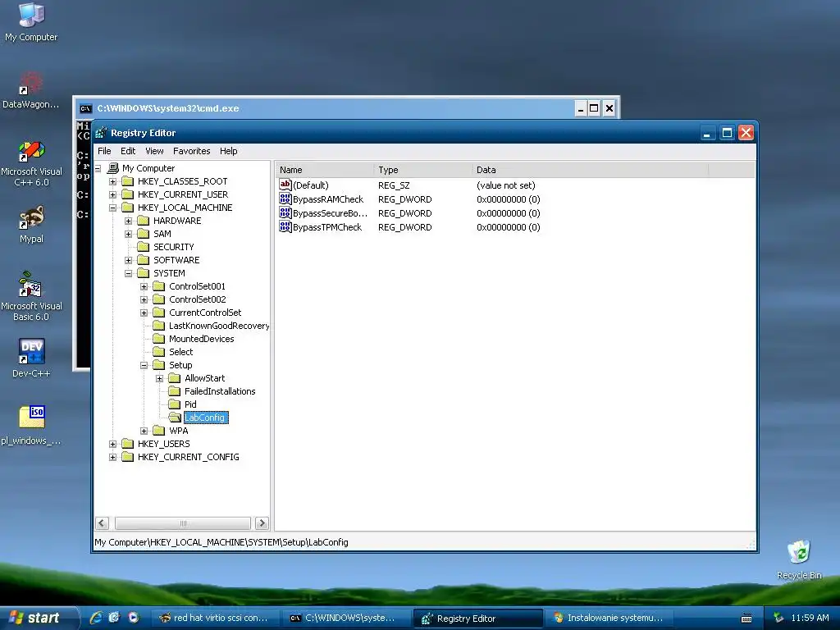The width and height of the screenshot is (840, 630).
Task: Click the BypassTPMCheck DWORD value icon
Action: coord(285,227)
